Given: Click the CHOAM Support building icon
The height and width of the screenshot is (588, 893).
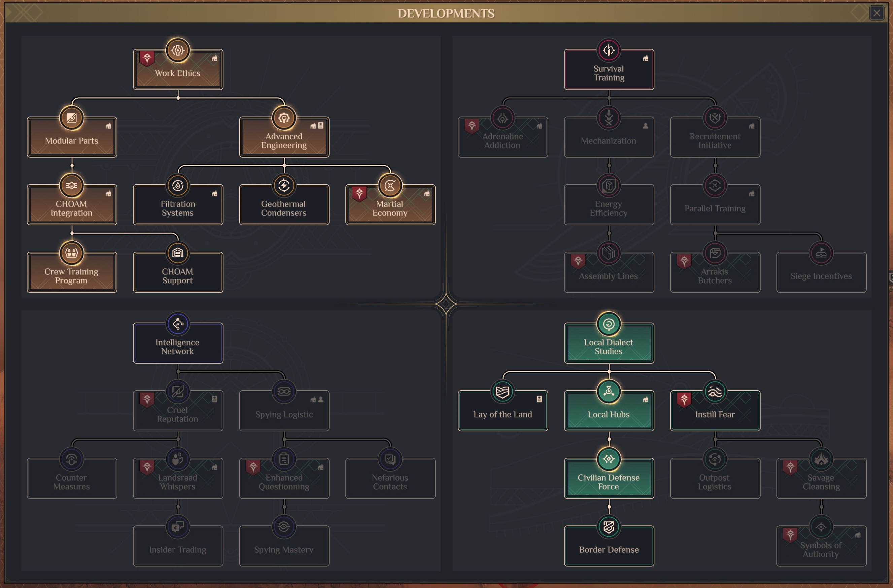Looking at the screenshot, I should pyautogui.click(x=178, y=253).
